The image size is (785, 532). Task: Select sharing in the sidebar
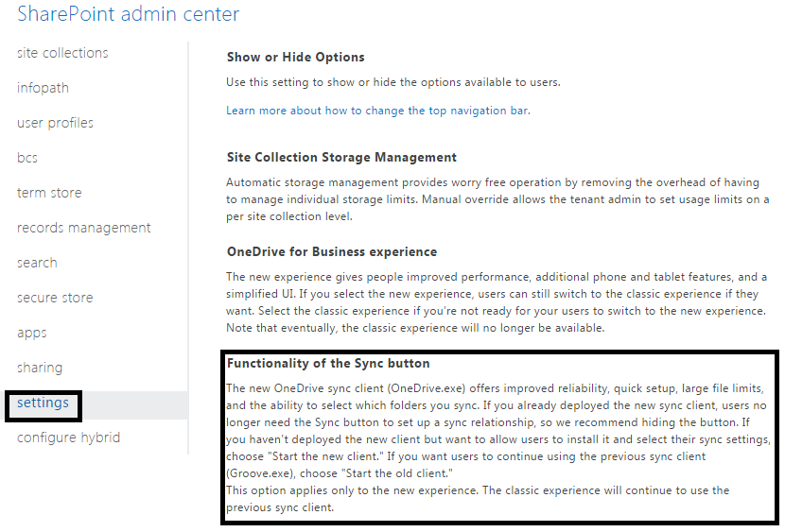(x=40, y=368)
